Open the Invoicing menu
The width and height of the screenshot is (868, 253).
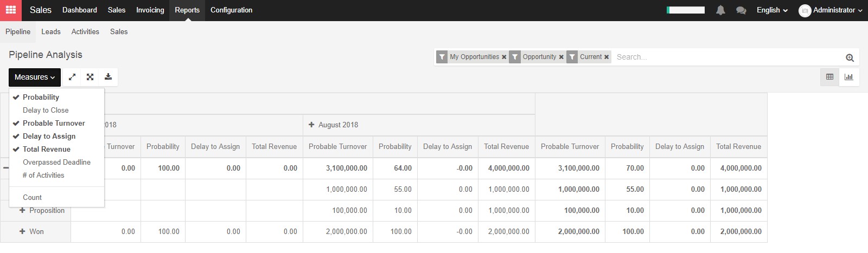click(150, 10)
